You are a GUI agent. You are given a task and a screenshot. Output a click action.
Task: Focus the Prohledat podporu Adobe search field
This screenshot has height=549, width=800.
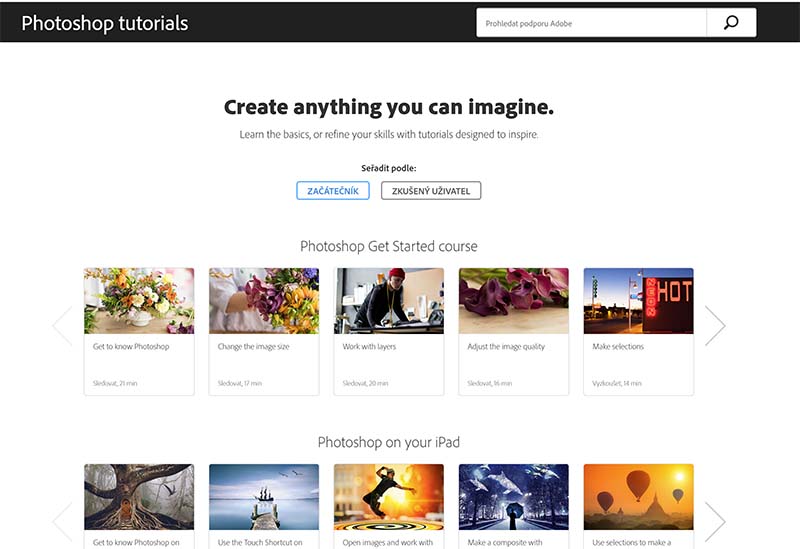point(591,22)
